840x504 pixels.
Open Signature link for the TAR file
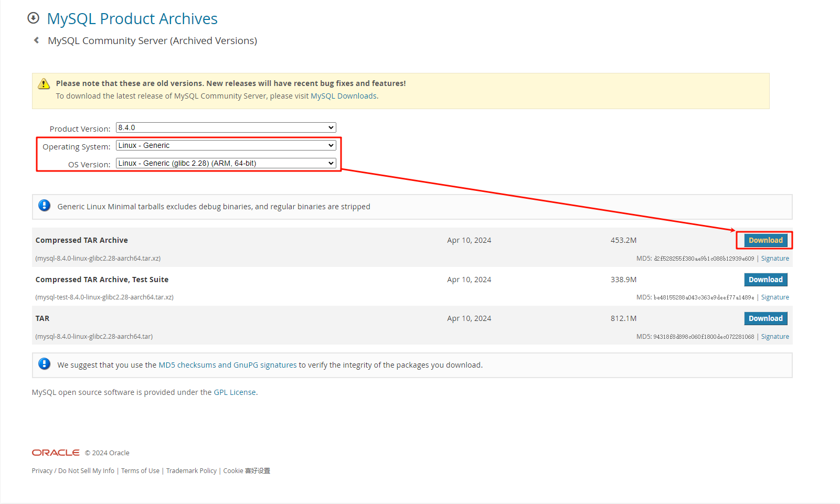775,337
